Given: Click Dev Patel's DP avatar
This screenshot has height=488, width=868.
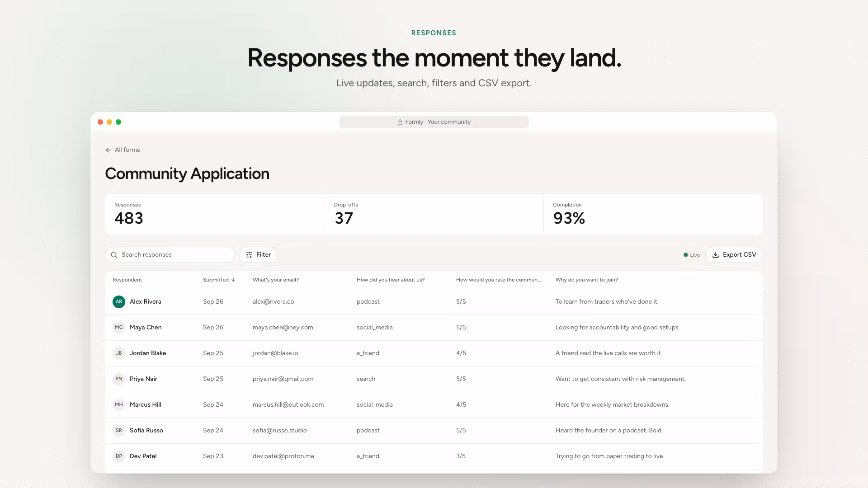Looking at the screenshot, I should pyautogui.click(x=119, y=456).
